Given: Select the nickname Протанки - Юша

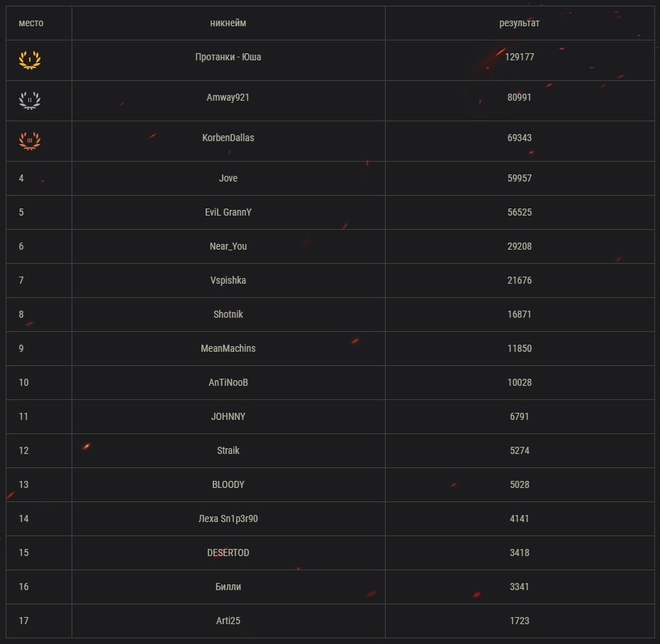Looking at the screenshot, I should (228, 57).
